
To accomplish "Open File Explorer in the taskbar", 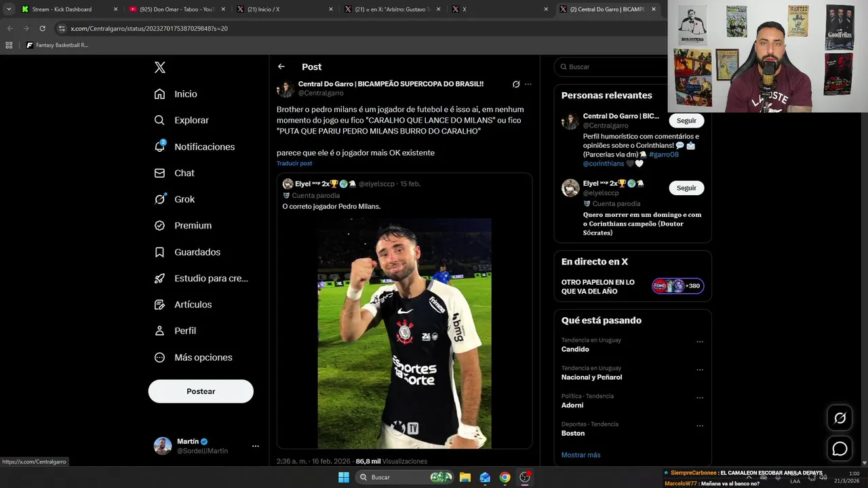I will (465, 477).
